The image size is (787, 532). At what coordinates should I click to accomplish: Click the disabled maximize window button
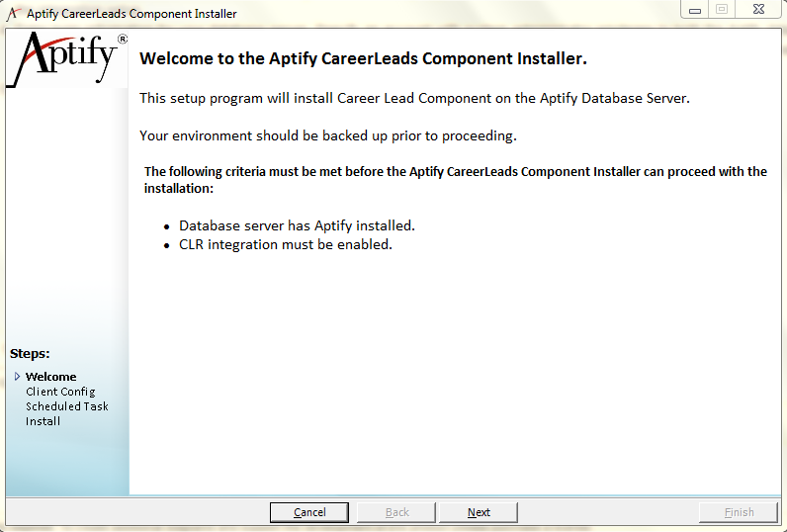(x=722, y=10)
